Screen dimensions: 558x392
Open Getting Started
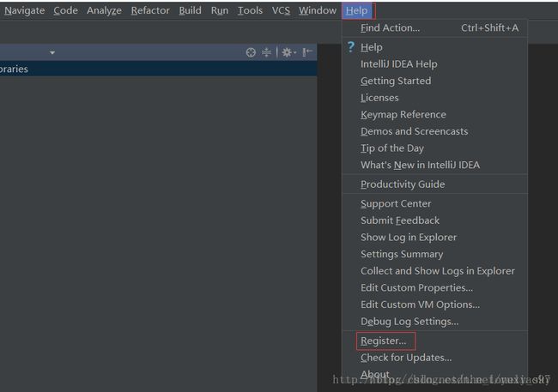434,81
